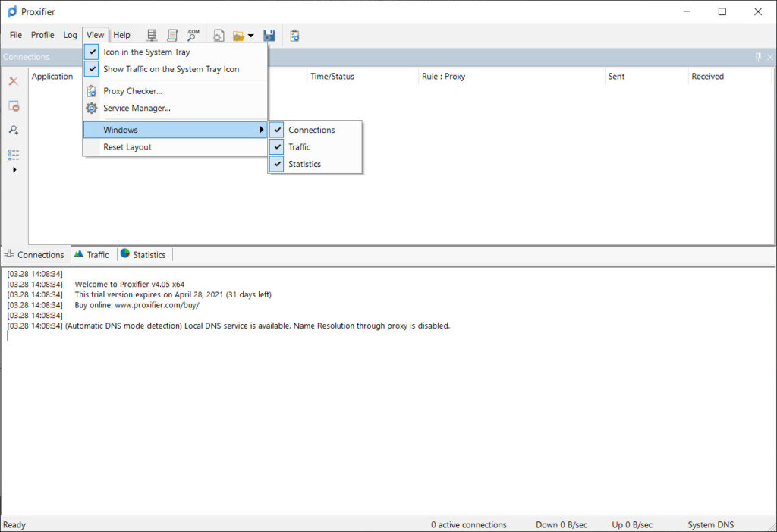777x532 pixels.
Task: Open Proxy Checker... from View menu
Action: click(175, 91)
